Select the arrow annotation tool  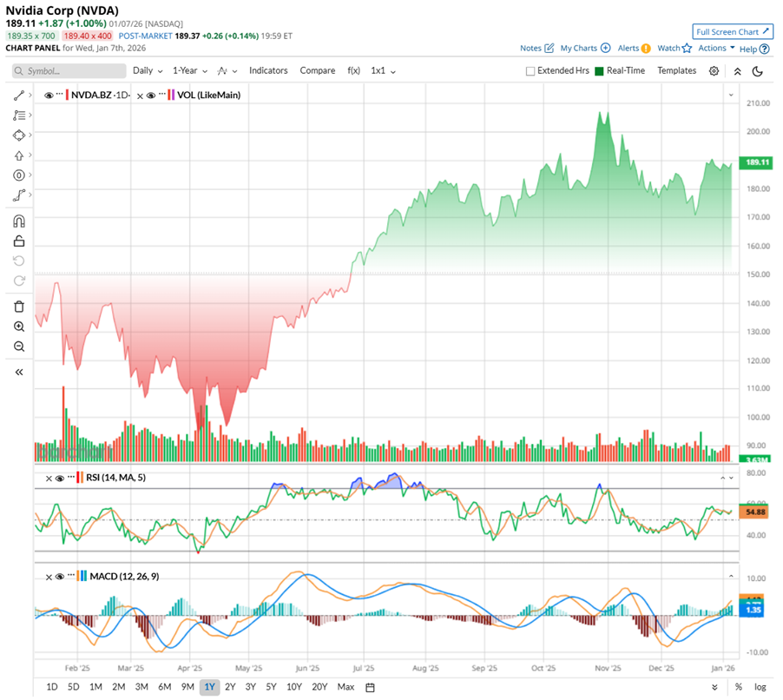pos(19,155)
